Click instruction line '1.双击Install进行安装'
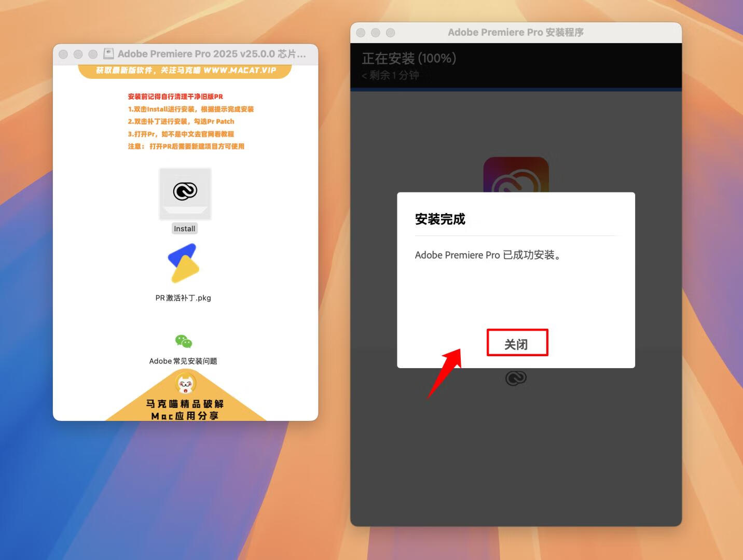Screen dimensions: 743x560 (x=191, y=109)
